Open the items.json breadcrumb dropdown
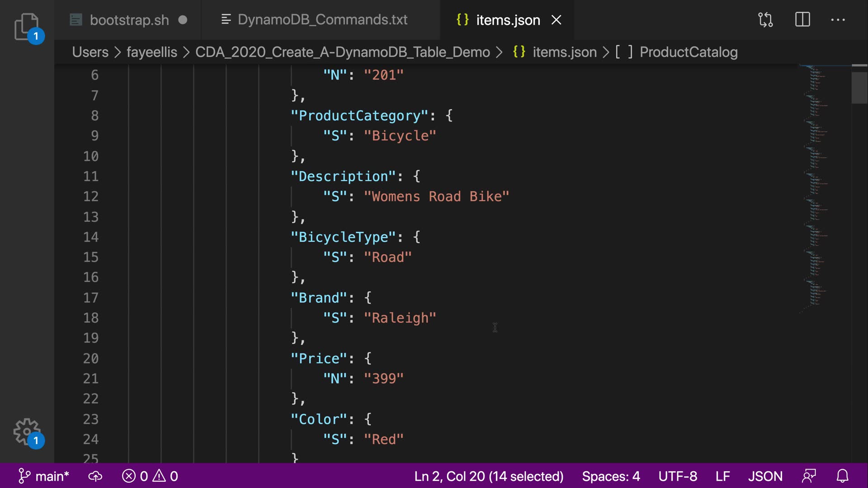 564,52
